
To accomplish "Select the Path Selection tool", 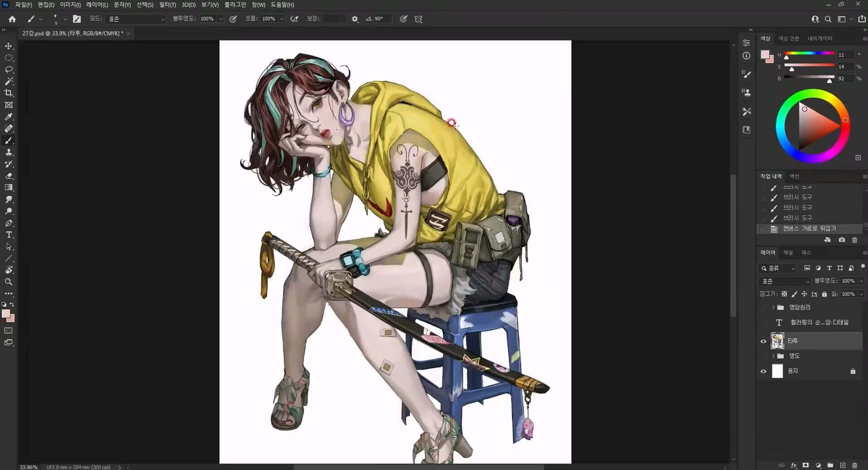I will 9,246.
